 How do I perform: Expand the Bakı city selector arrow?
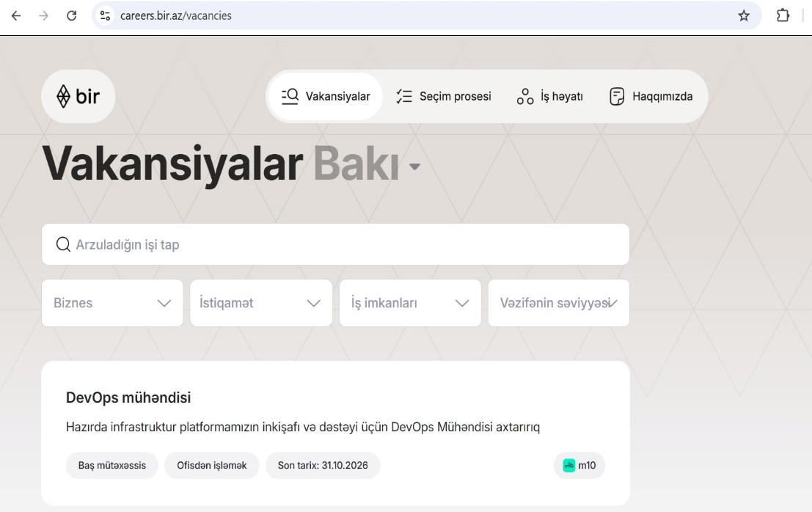(x=414, y=167)
